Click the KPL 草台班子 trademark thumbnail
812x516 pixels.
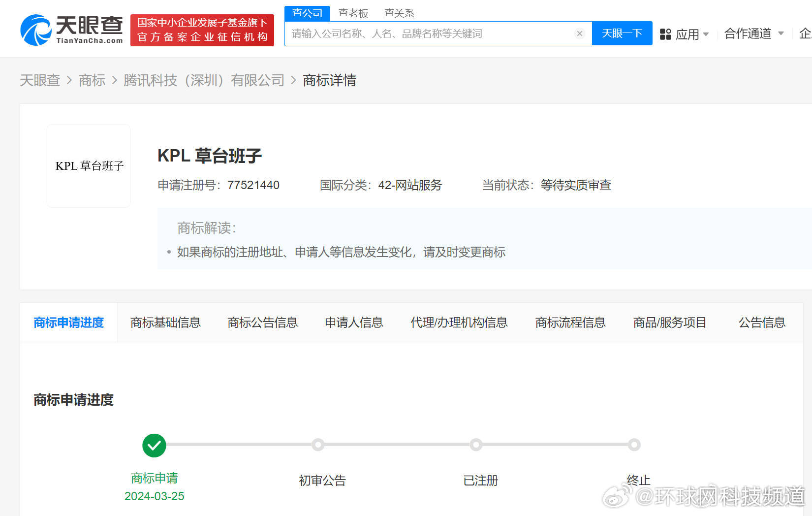88,165
